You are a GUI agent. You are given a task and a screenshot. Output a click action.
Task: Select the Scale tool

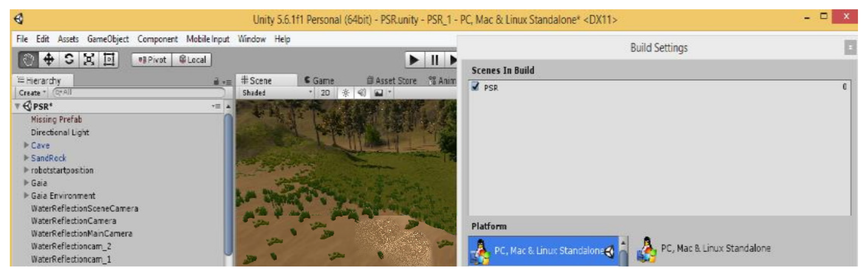[89, 60]
